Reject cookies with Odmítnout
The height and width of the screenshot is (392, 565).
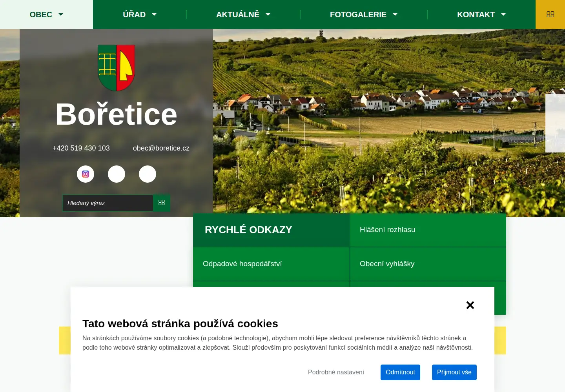click(400, 372)
